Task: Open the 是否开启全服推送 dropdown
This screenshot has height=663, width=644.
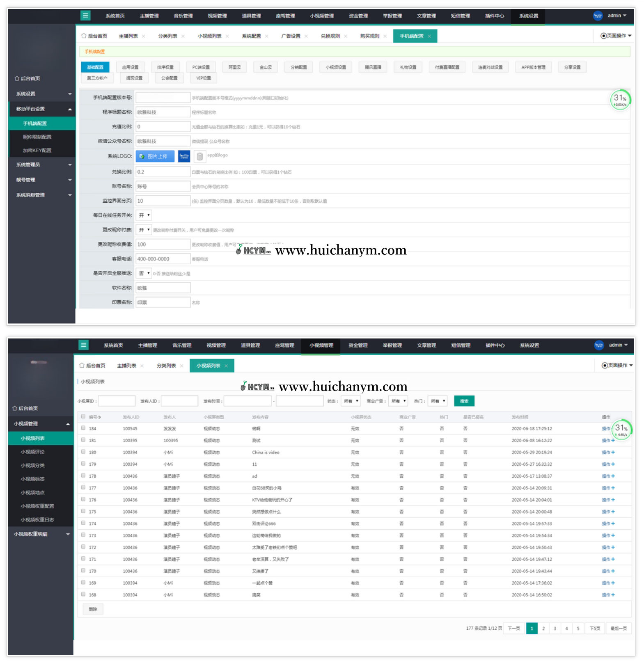Action: point(144,273)
